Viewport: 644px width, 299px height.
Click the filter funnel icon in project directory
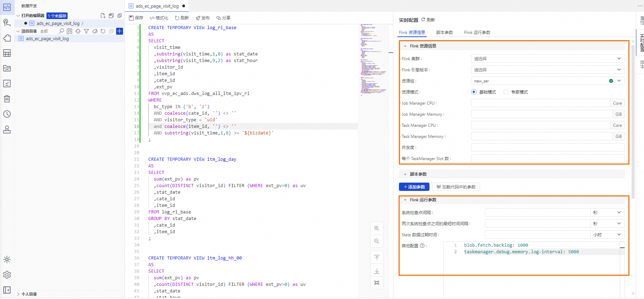[x=86, y=31]
